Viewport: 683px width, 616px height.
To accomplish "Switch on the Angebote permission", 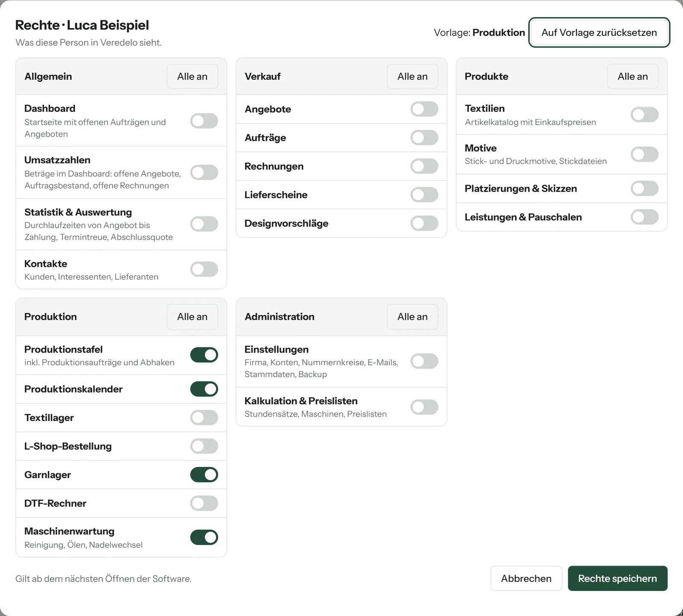I will [424, 109].
